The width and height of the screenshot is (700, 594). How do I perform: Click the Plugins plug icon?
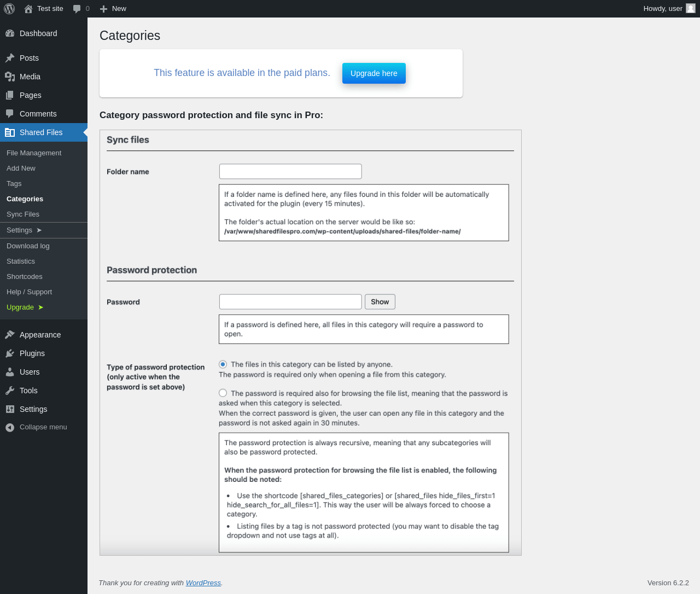(x=10, y=353)
